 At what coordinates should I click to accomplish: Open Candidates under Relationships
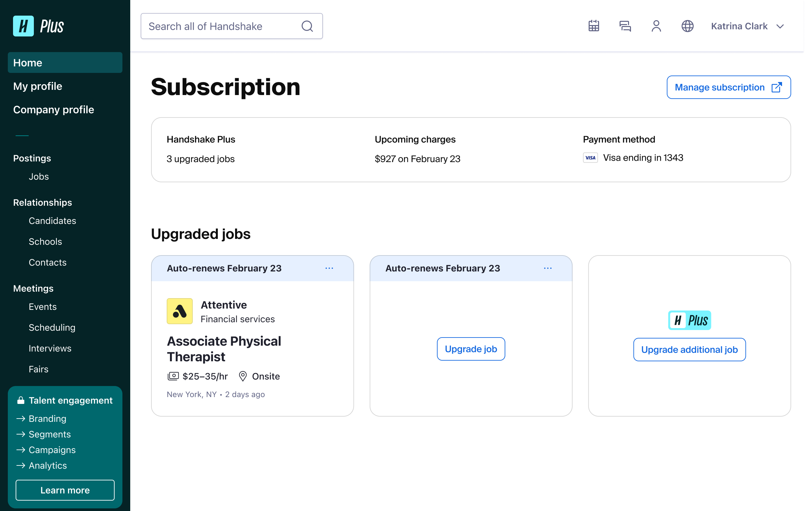point(53,221)
